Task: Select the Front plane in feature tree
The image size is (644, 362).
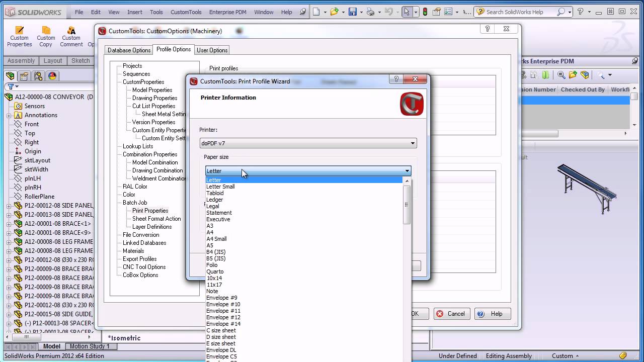Action: click(x=32, y=124)
